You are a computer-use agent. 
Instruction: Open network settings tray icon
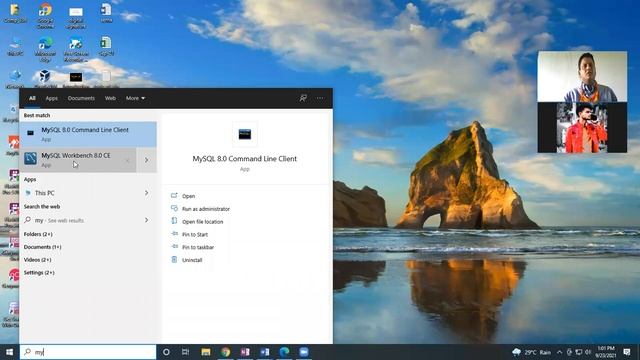(579, 352)
